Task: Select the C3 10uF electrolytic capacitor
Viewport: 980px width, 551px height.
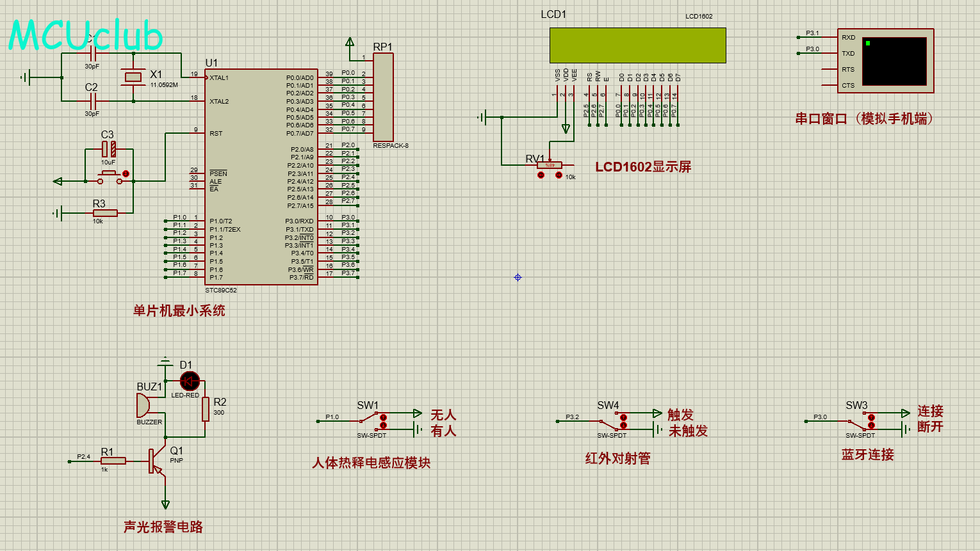Action: tap(109, 150)
